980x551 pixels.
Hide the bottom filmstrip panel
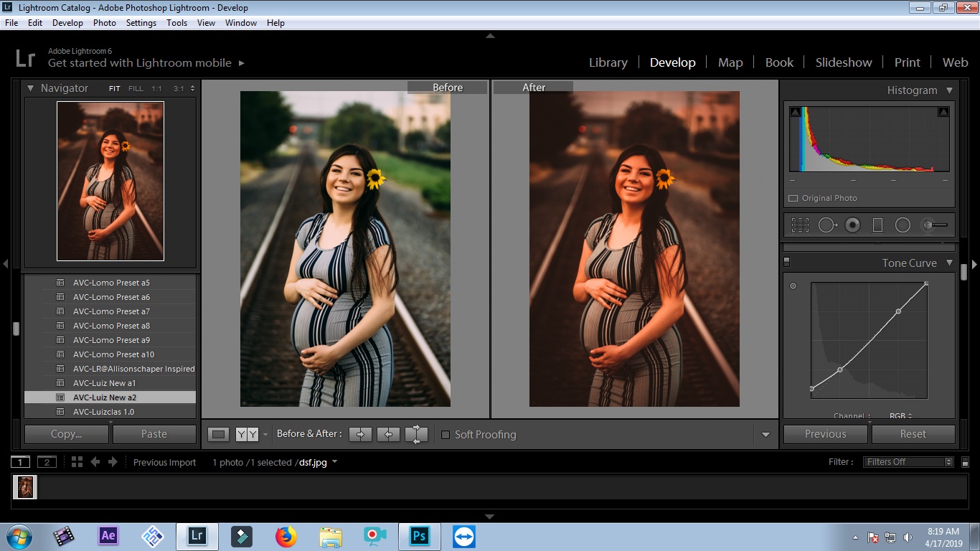(x=490, y=517)
